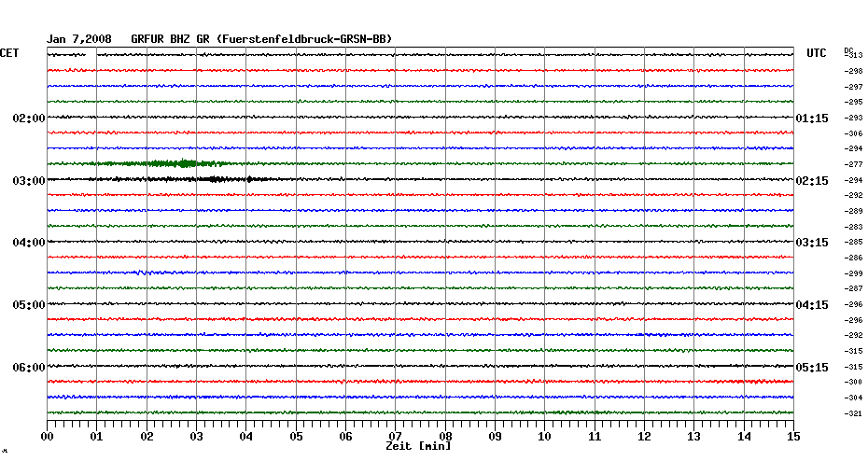Select the 04:00 CET time label

click(x=29, y=243)
